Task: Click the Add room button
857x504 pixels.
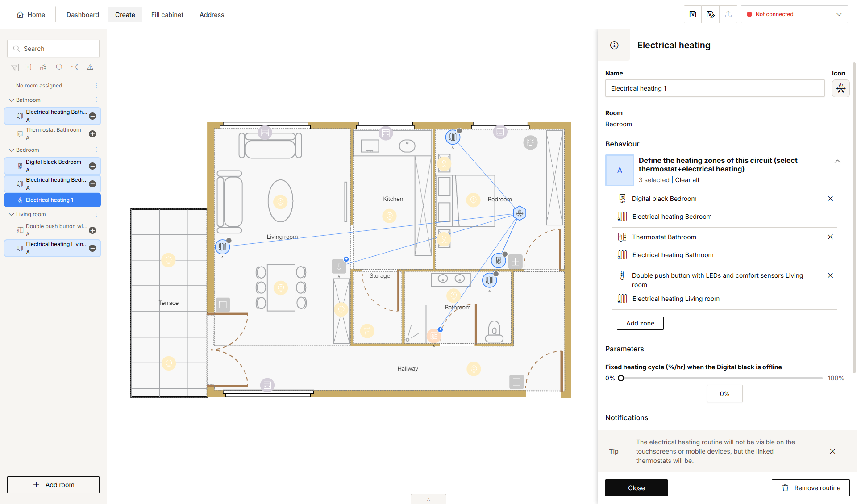Action: click(x=53, y=485)
